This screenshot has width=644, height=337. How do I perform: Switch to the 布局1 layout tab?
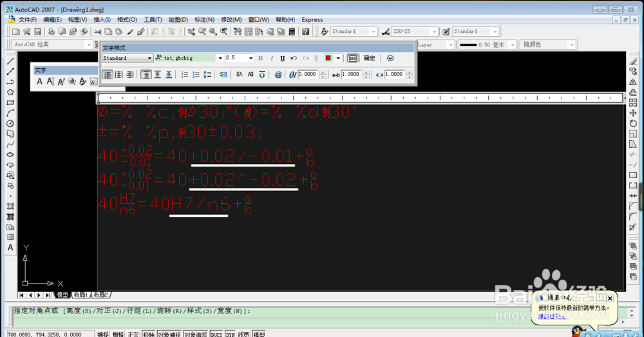point(80,295)
